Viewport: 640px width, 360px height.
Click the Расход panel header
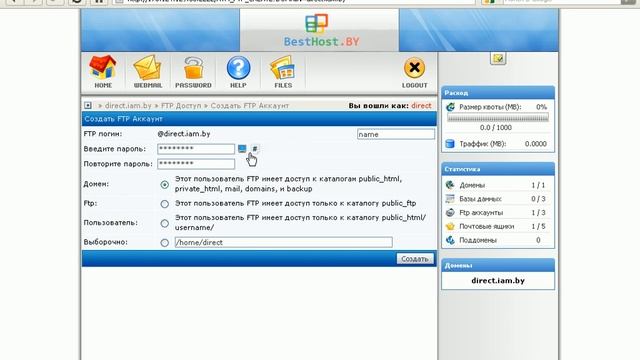498,93
